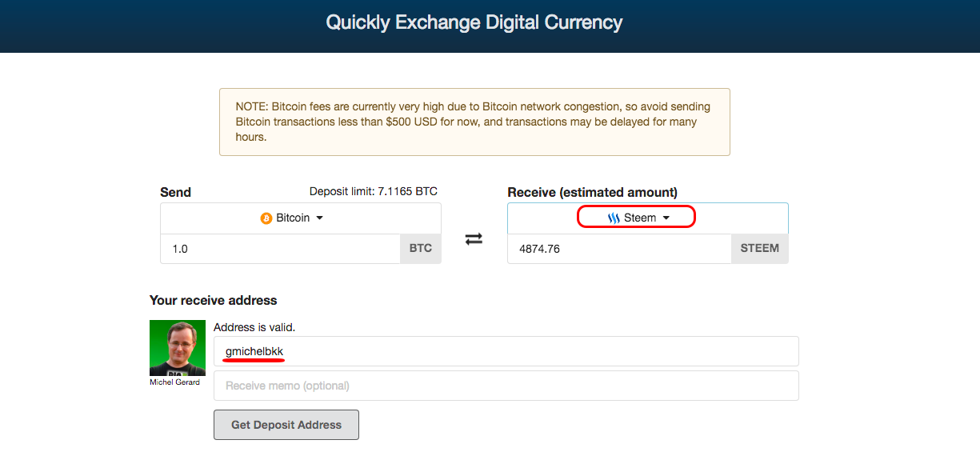This screenshot has height=452, width=980.
Task: Click the Address is valid message
Action: click(x=254, y=327)
